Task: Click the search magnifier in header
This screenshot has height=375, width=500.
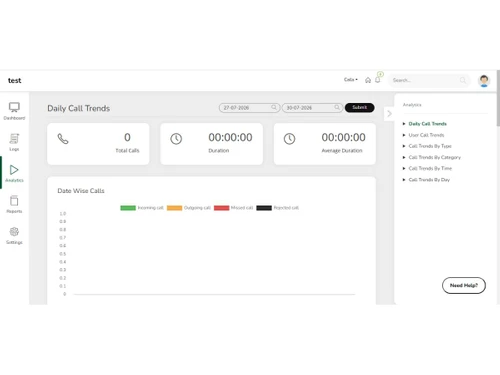Action: 463,80
